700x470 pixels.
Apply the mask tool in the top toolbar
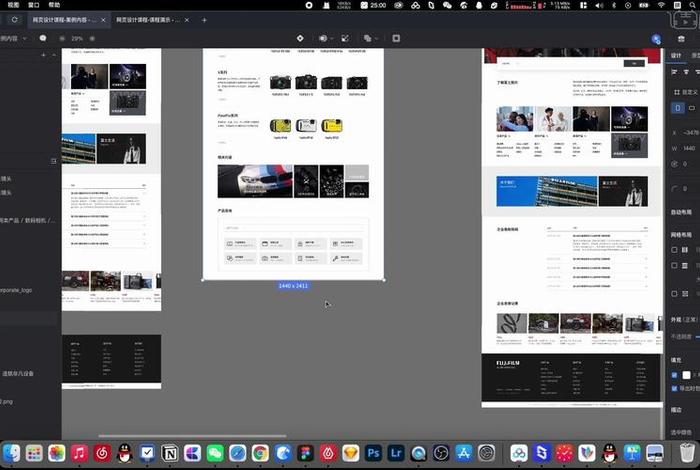tap(323, 38)
